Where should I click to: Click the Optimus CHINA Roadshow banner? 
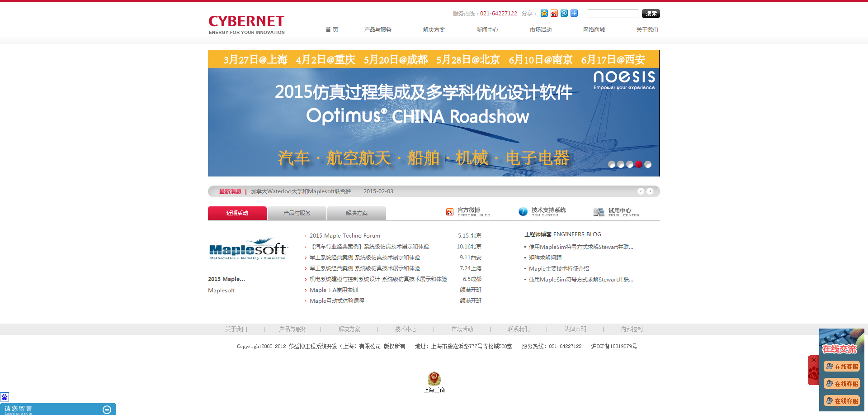pos(434,113)
